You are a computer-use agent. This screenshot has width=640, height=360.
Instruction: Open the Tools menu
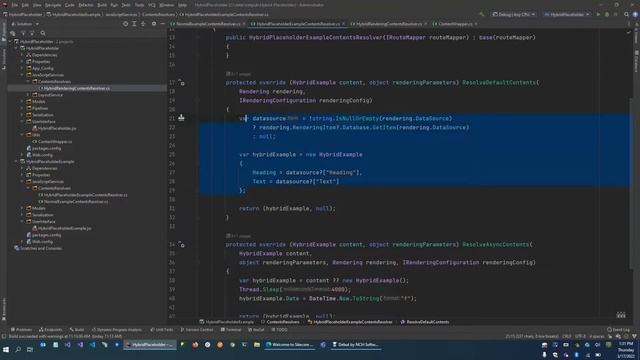pos(139,5)
